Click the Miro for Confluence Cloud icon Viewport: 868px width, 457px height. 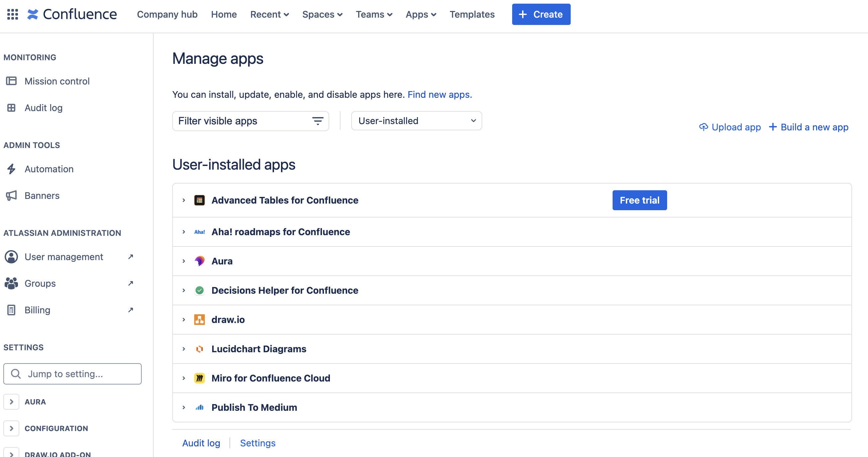pos(200,378)
